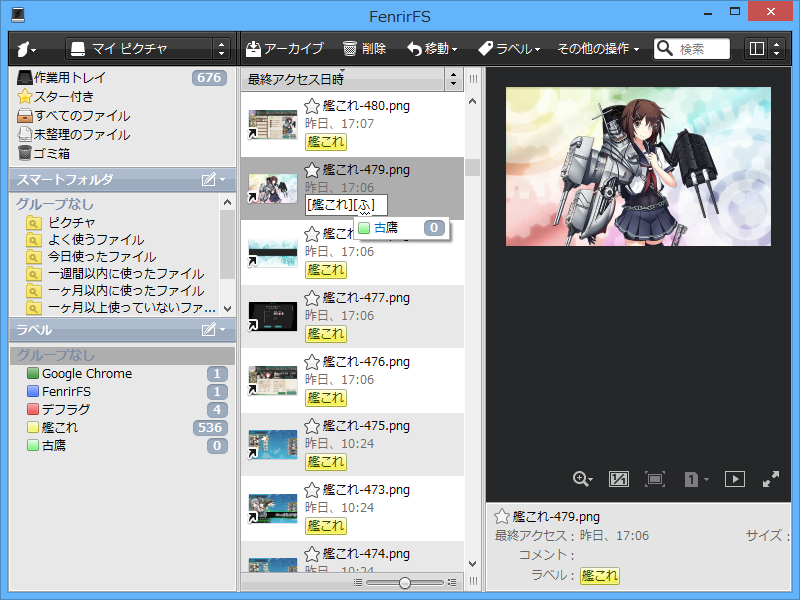
Task: Click the label input field of 艦これ-479.png
Action: (x=346, y=205)
